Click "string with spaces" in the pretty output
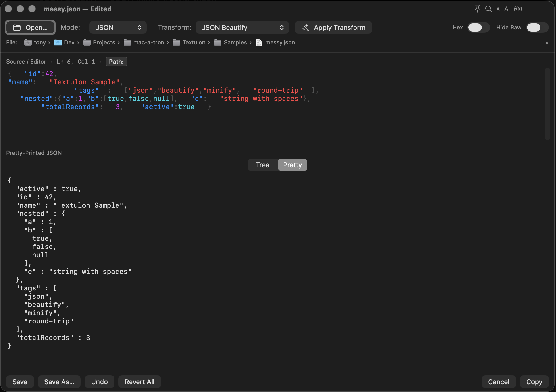Viewport: 556px width, 392px height. click(x=90, y=272)
